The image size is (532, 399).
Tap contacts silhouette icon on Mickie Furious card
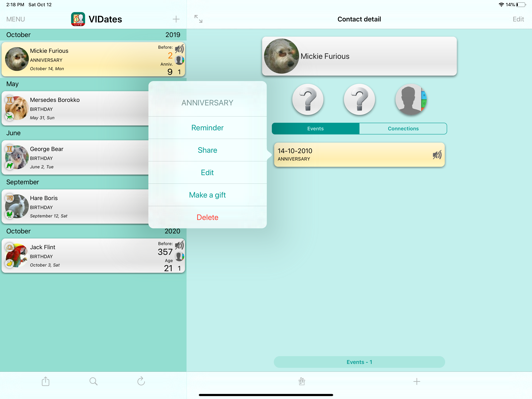pyautogui.click(x=179, y=60)
